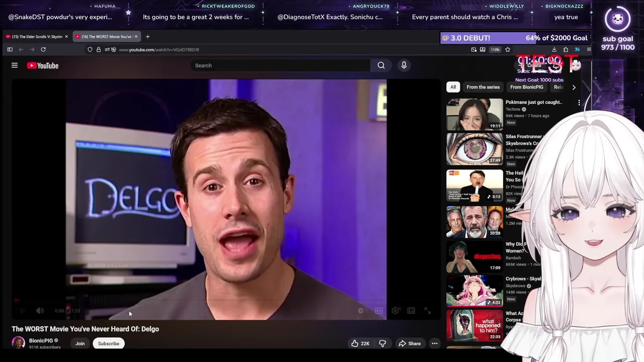The image size is (644, 362).
Task: Share the video using Share button
Action: pyautogui.click(x=410, y=343)
